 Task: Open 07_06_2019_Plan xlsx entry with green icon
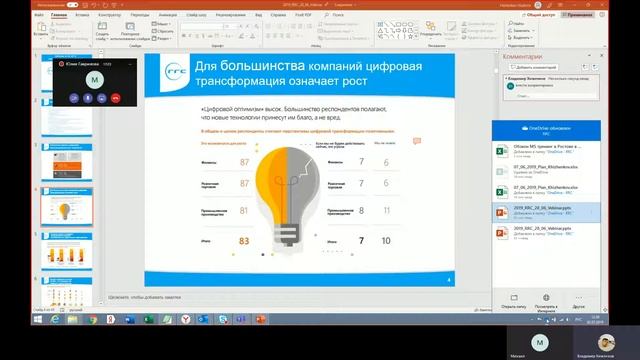coord(546,192)
